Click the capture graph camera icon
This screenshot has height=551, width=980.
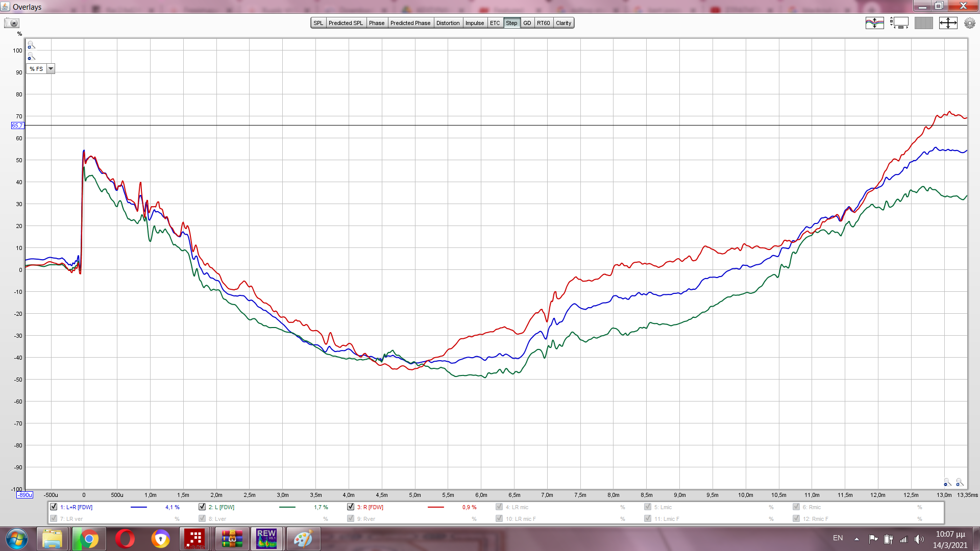pyautogui.click(x=11, y=23)
